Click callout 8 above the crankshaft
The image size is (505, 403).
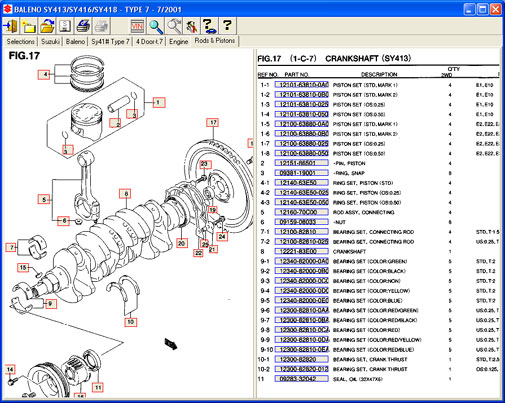[x=125, y=194]
